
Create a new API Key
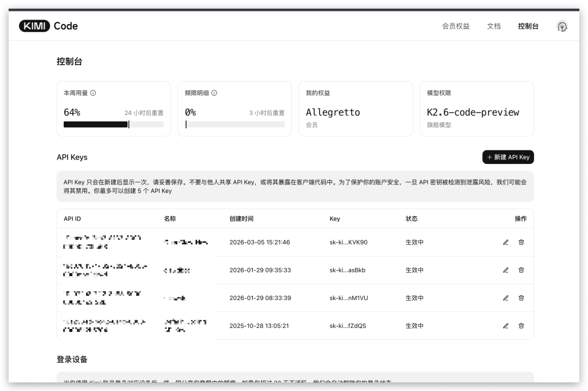point(508,157)
